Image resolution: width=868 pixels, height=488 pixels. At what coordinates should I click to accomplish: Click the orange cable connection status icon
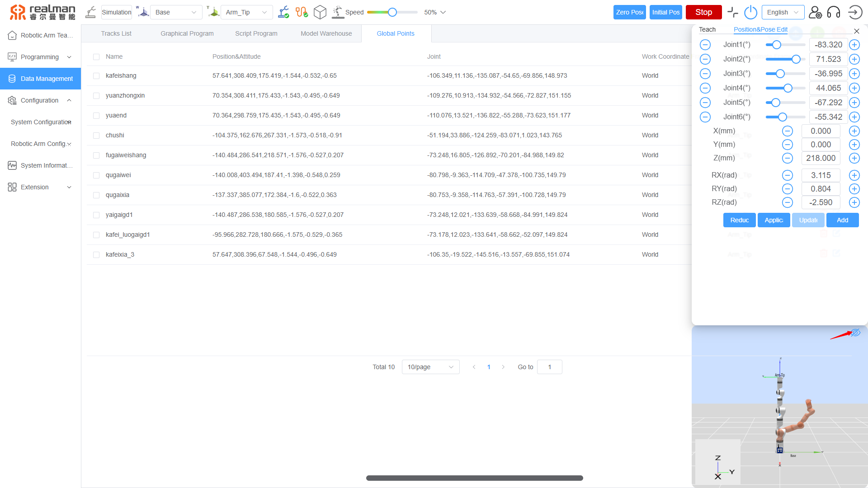tap(302, 12)
